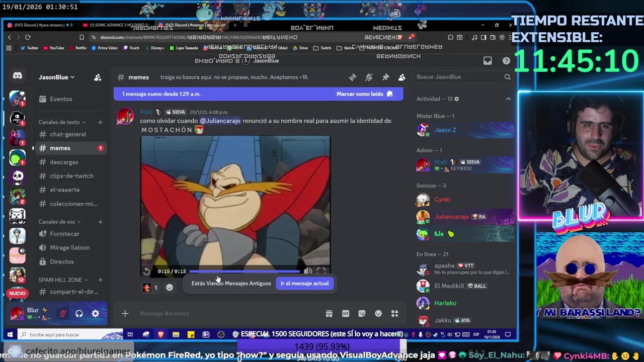This screenshot has width=644, height=362.
Task: Open Brave browser in the Windows taskbar
Action: (x=161, y=334)
